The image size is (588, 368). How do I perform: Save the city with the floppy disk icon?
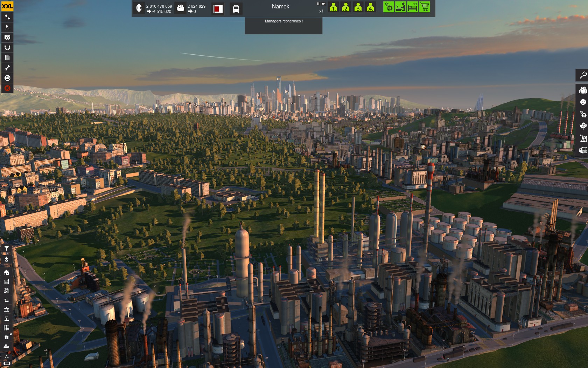pyautogui.click(x=7, y=58)
